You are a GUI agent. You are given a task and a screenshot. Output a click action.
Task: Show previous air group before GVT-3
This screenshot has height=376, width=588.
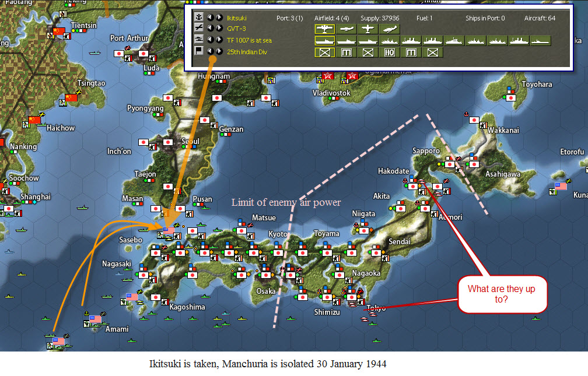pos(211,28)
